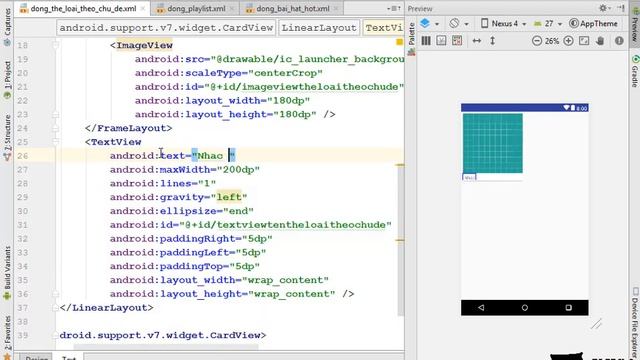
Task: Click the third red grid view icon
Action: click(457, 41)
